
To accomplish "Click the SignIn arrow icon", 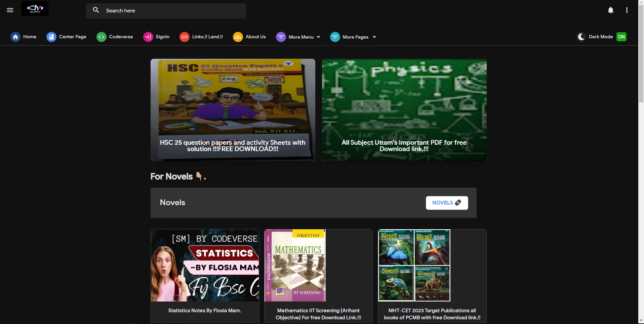I will tap(148, 37).
